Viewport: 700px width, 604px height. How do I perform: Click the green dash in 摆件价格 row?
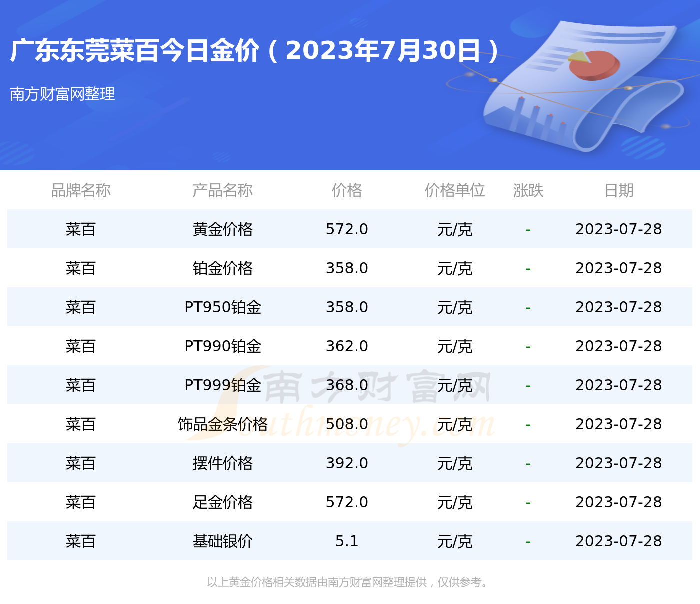[528, 464]
